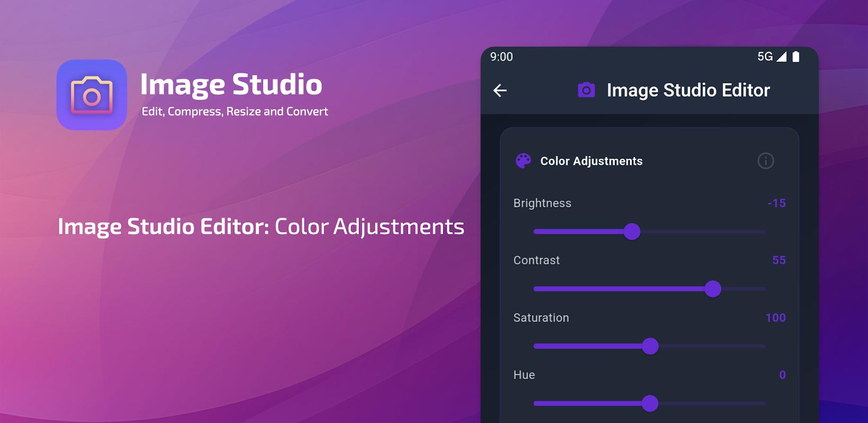Click the Brightness slider handle
The image size is (868, 423).
click(x=632, y=232)
